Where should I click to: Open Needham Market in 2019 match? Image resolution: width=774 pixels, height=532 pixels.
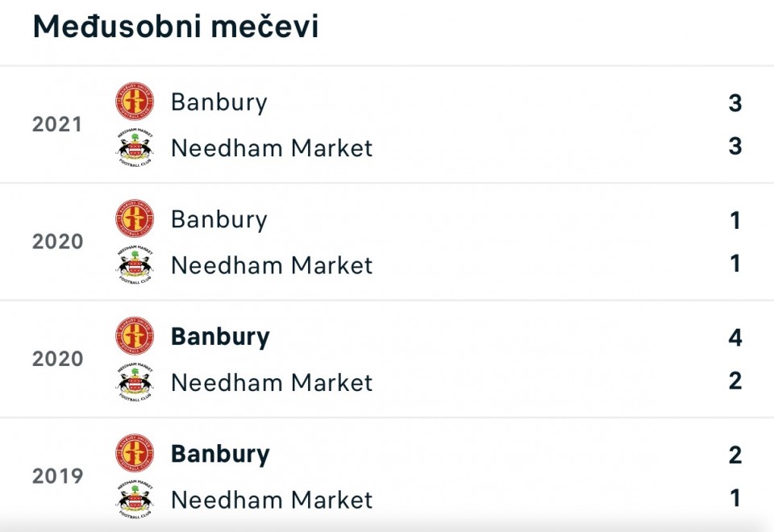[272, 501]
